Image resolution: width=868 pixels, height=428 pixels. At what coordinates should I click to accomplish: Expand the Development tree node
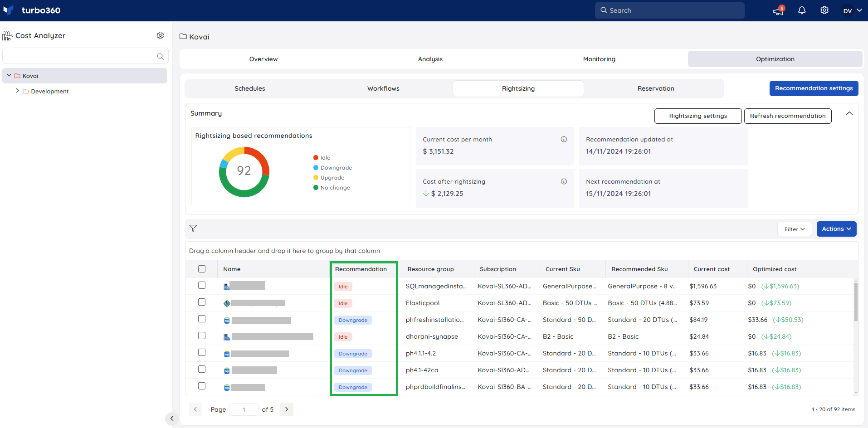coord(18,91)
